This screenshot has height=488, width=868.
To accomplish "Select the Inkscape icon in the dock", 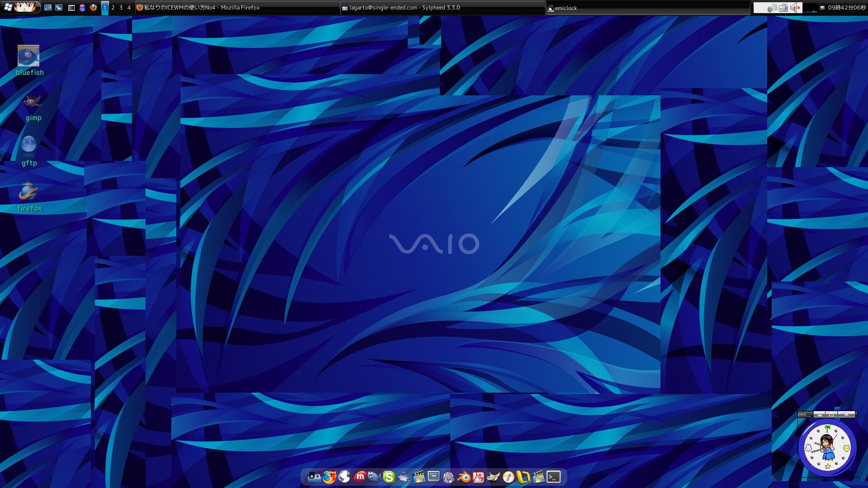I will [405, 478].
